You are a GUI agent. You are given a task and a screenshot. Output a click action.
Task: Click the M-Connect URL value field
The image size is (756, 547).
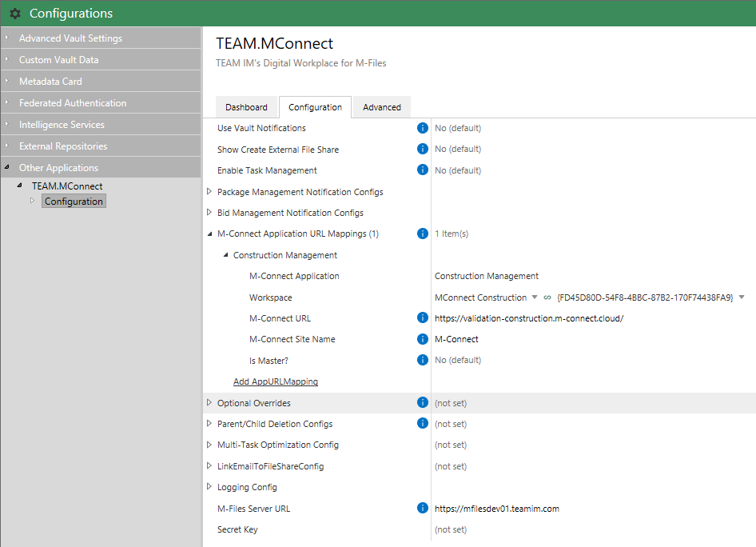coord(528,318)
